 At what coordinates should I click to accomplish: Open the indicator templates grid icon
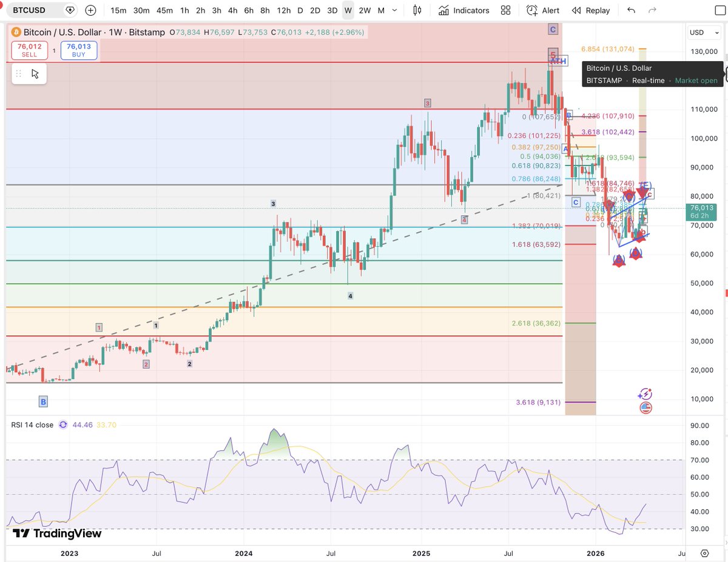pyautogui.click(x=505, y=10)
